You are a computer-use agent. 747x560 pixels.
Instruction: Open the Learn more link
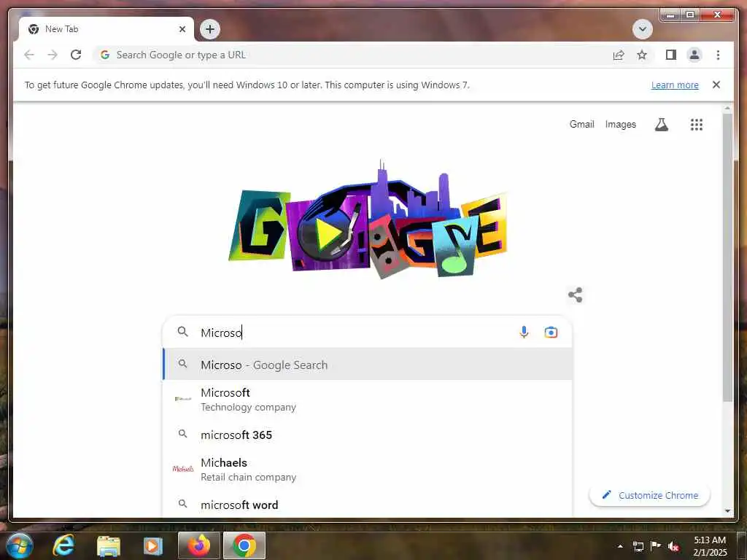(x=675, y=85)
